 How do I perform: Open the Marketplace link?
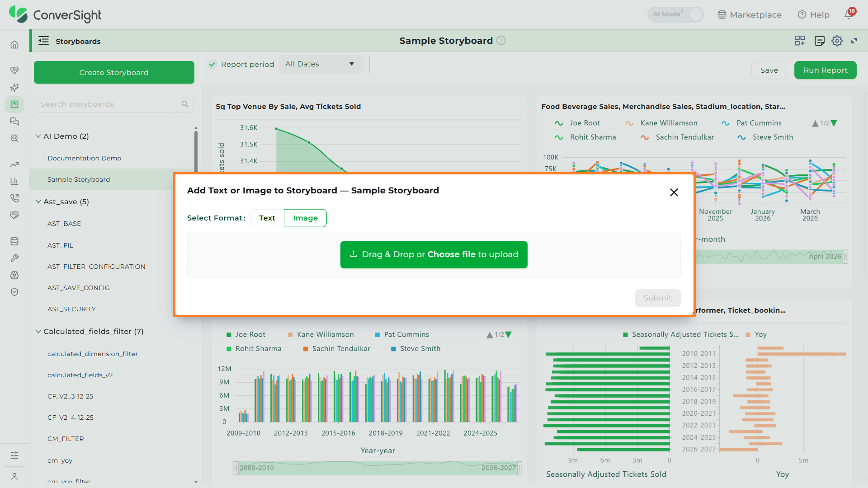(750, 15)
